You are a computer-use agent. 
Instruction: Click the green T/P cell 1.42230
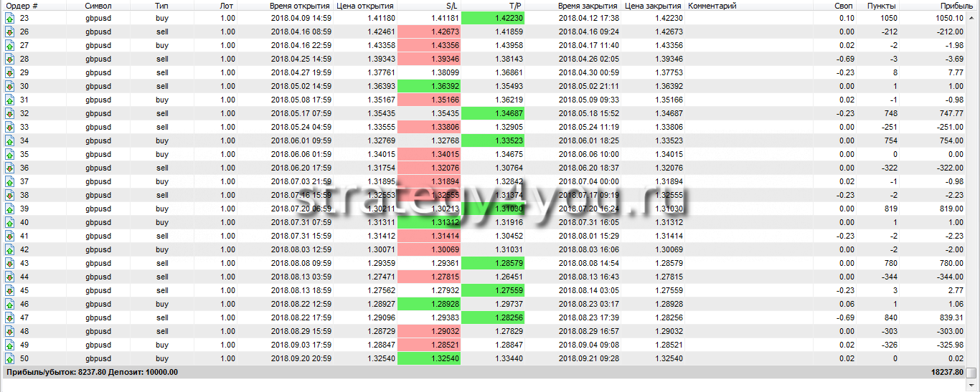pos(493,19)
